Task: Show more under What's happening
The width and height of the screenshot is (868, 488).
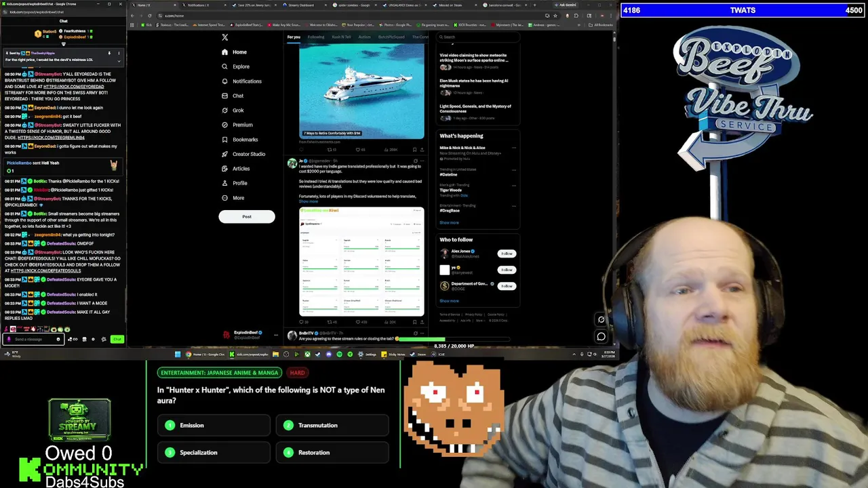Action: pyautogui.click(x=449, y=223)
